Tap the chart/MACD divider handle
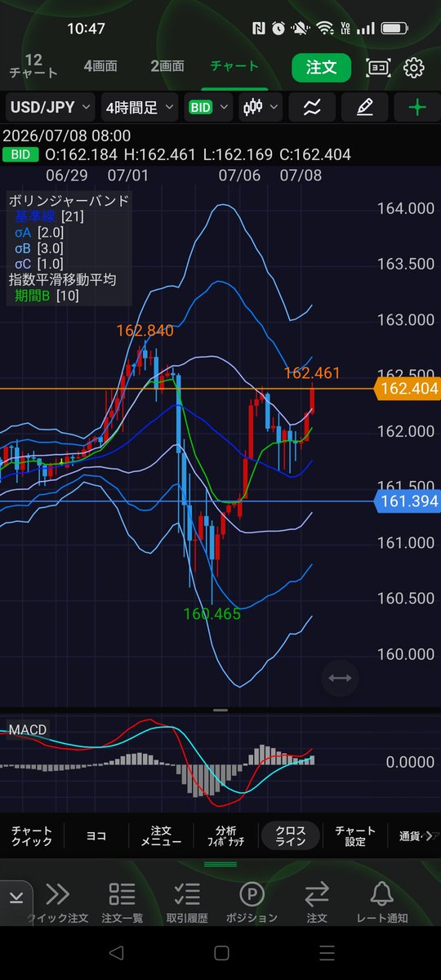The height and width of the screenshot is (980, 441). (220, 711)
